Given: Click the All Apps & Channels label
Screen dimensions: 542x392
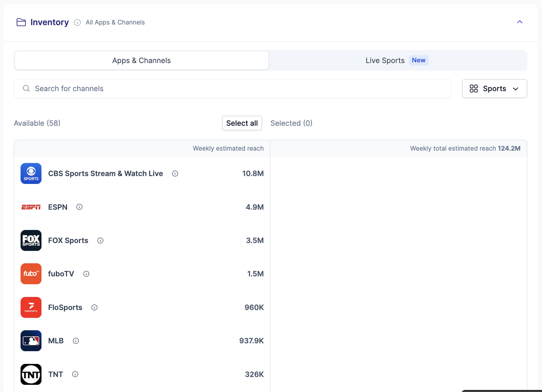Looking at the screenshot, I should click(115, 22).
